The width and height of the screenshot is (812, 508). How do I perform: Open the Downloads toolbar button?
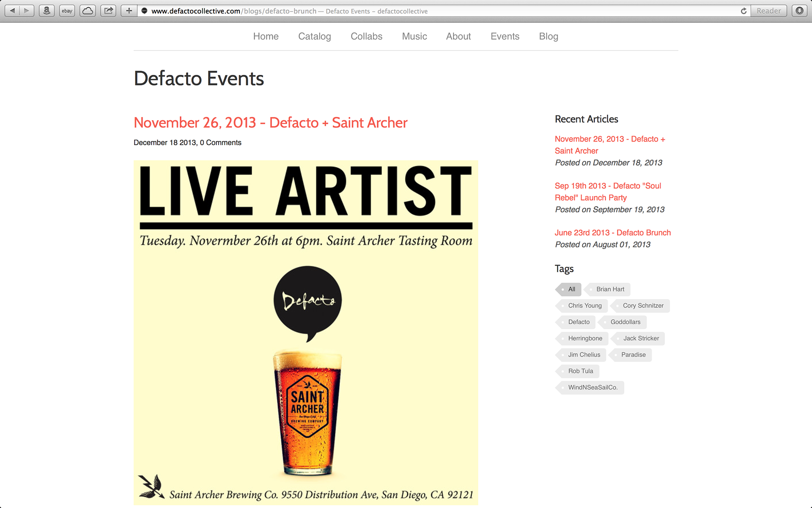coord(799,11)
